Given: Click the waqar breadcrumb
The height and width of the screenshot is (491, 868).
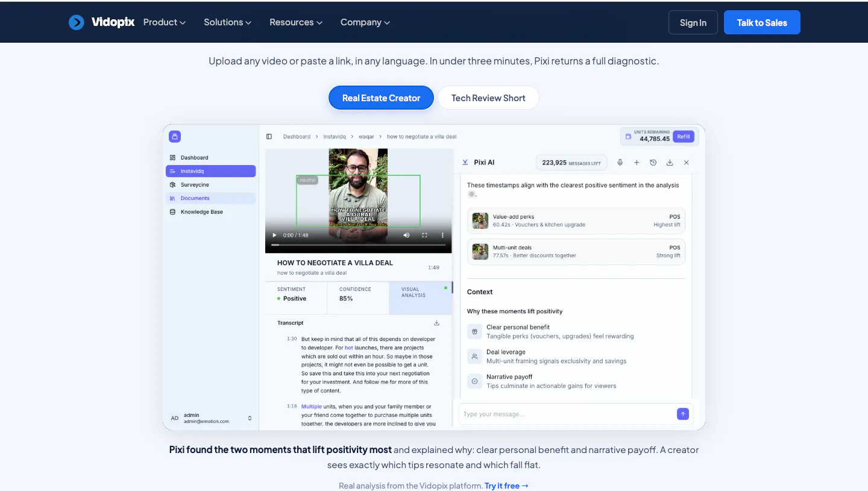Looking at the screenshot, I should pos(366,137).
